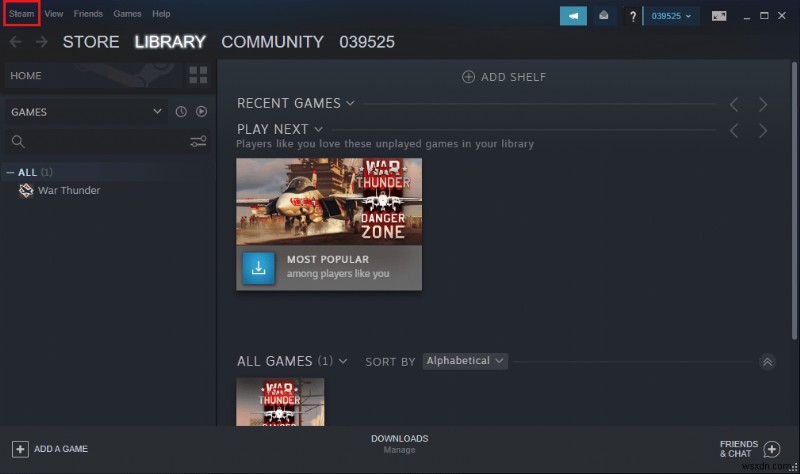This screenshot has height=474, width=800.
Task: Switch to the LIBRARY tab
Action: [x=170, y=42]
